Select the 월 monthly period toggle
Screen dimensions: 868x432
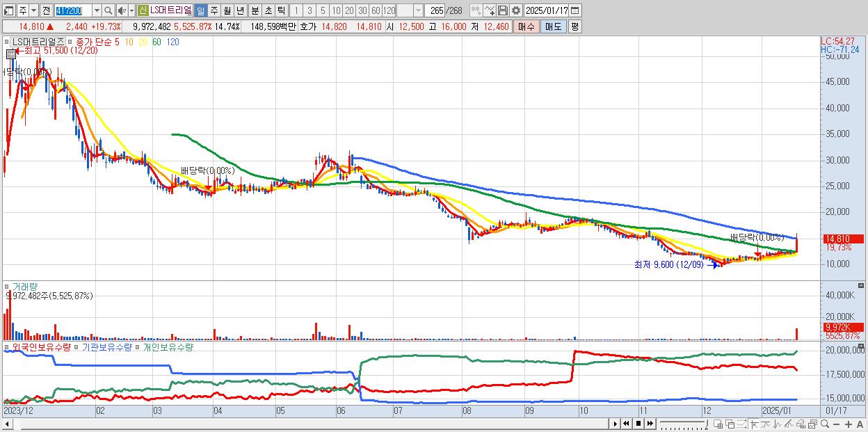point(227,10)
